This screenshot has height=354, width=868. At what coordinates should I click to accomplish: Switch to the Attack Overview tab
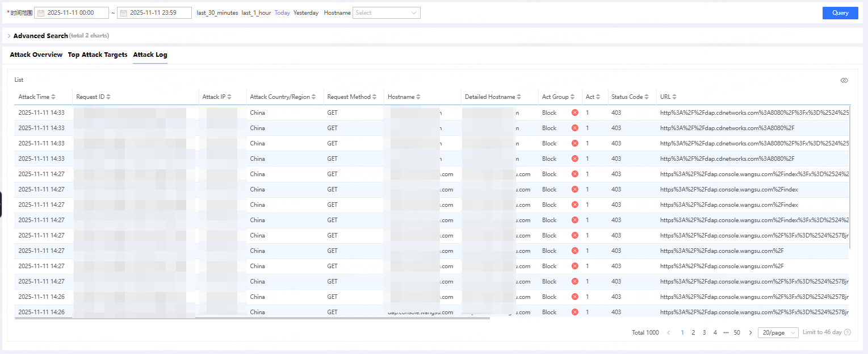[x=36, y=55]
